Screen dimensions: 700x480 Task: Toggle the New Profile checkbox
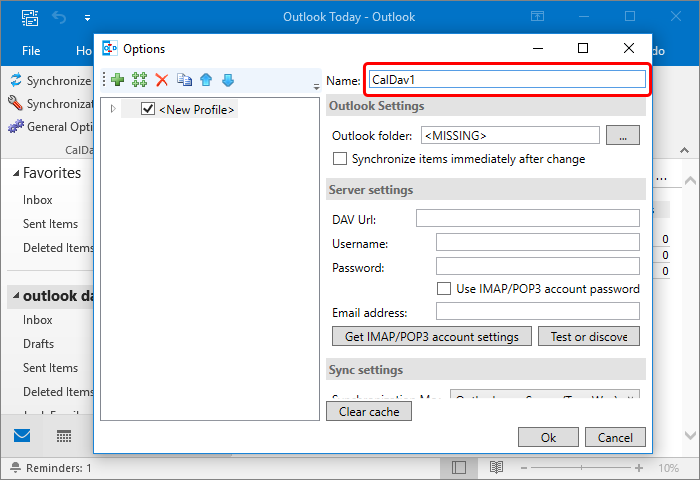click(x=148, y=109)
